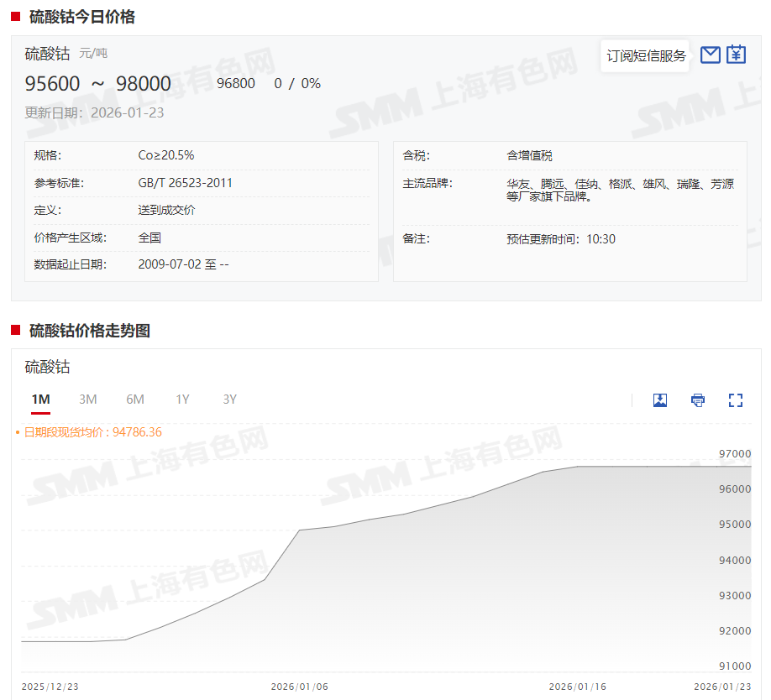Screen dimensions: 771x700
Task: Click the 硫酸钴今日价格 section heading
Action: pyautogui.click(x=81, y=17)
